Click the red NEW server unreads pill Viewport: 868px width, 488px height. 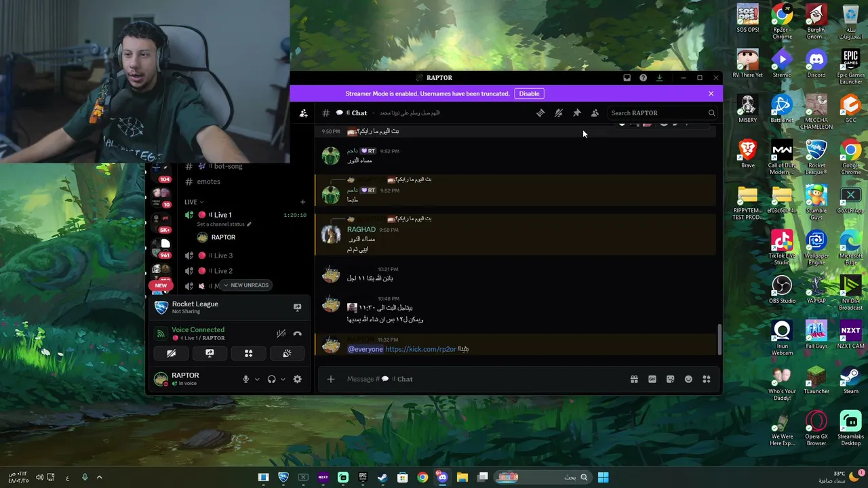161,285
